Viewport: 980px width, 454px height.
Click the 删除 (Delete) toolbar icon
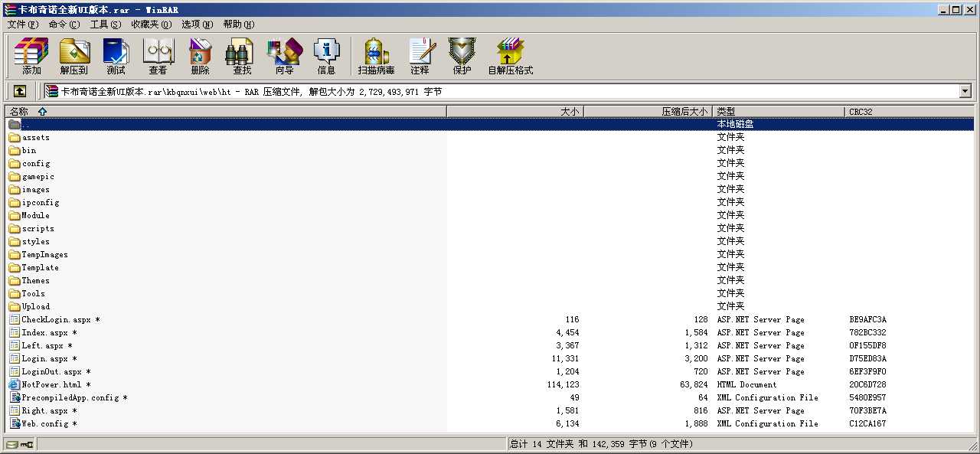[x=200, y=57]
